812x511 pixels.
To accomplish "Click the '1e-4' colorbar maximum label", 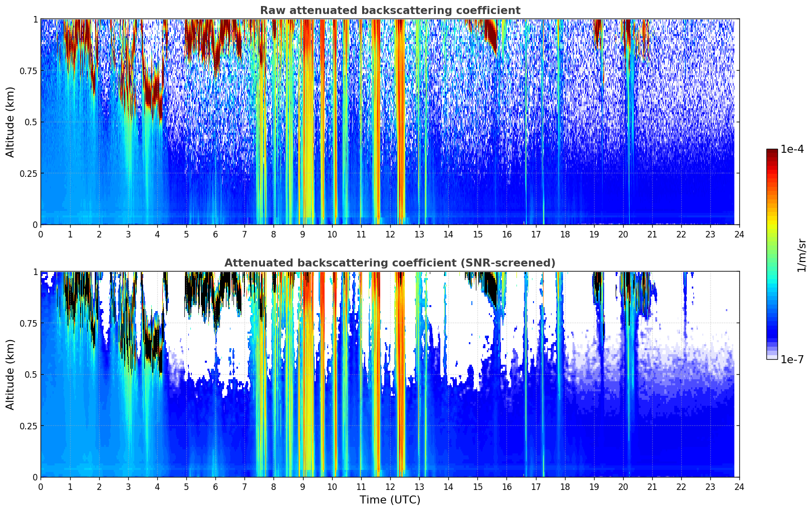I will click(792, 149).
